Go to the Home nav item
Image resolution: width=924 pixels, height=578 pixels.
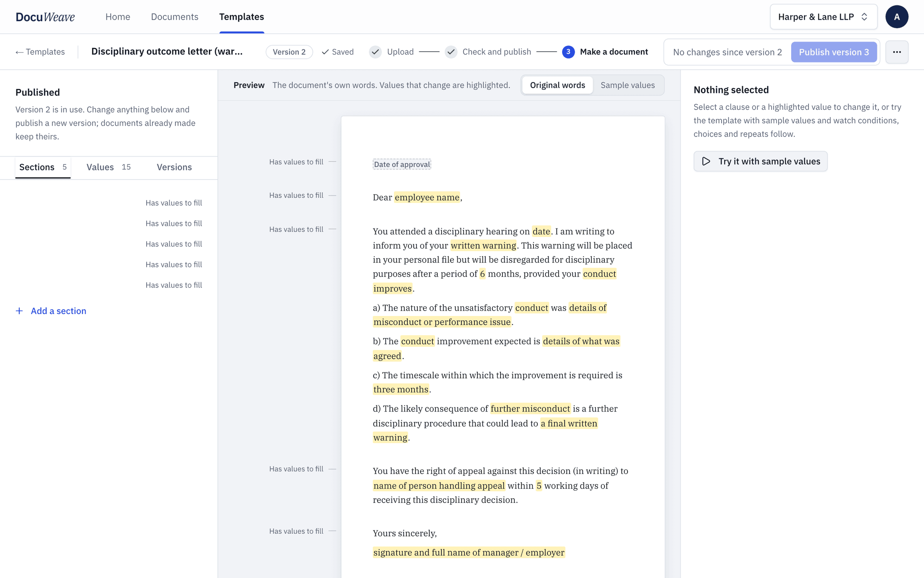click(x=118, y=17)
